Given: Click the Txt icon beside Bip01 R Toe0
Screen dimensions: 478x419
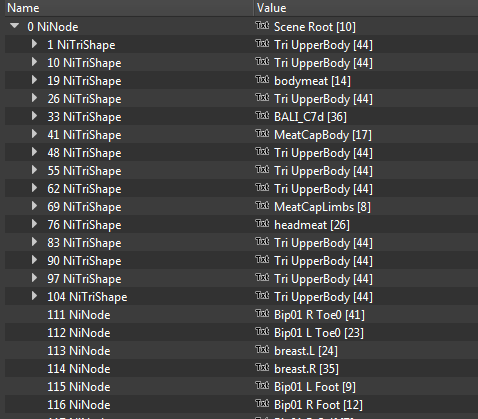Looking at the screenshot, I should (x=262, y=314).
